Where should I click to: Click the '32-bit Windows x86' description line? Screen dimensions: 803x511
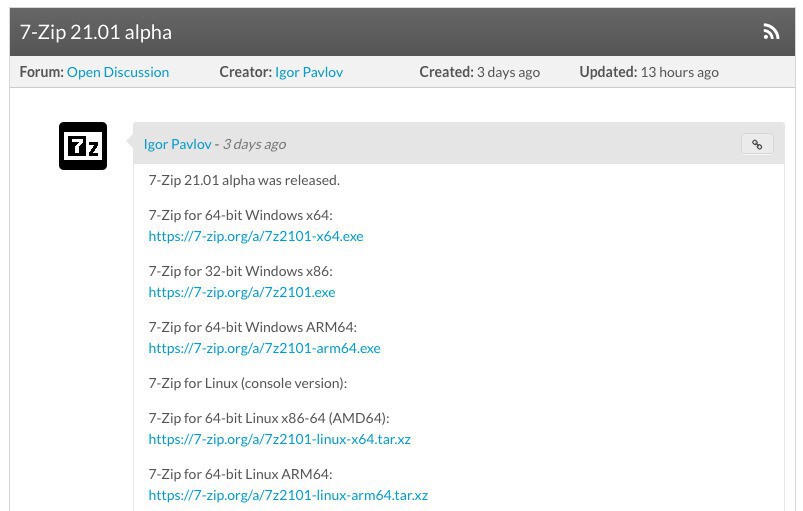coord(240,271)
